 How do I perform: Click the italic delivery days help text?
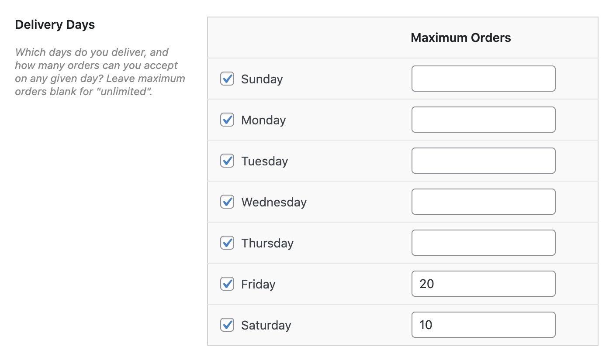coord(100,72)
